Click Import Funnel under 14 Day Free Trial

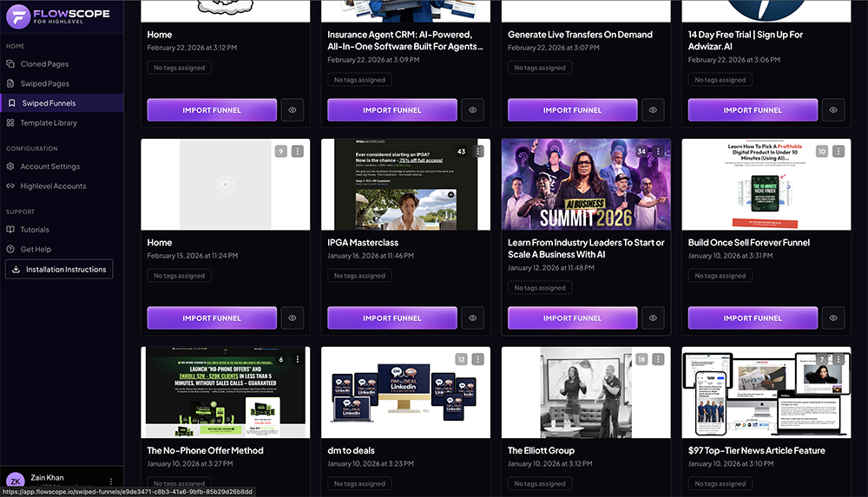[753, 110]
